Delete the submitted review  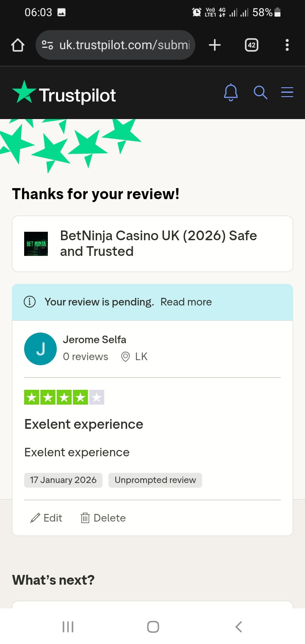tap(103, 518)
